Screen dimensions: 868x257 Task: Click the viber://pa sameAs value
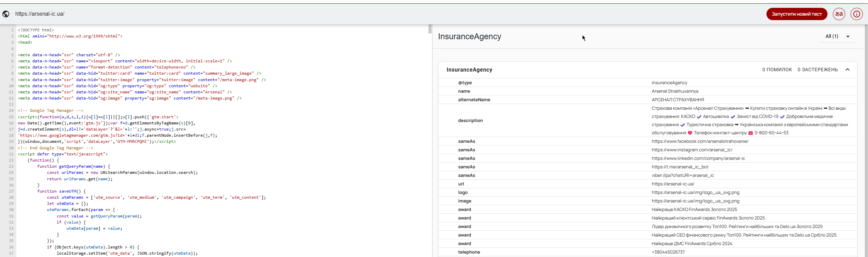click(x=683, y=176)
